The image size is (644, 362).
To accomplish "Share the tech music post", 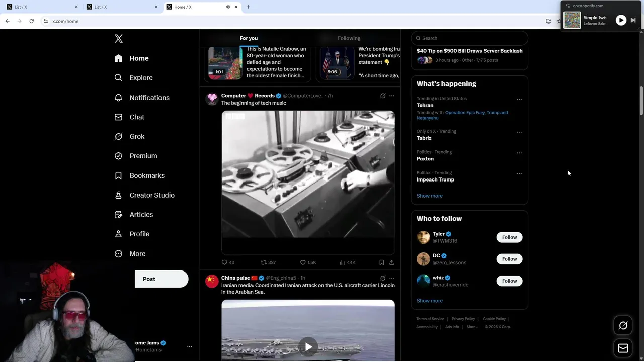I will click(392, 262).
